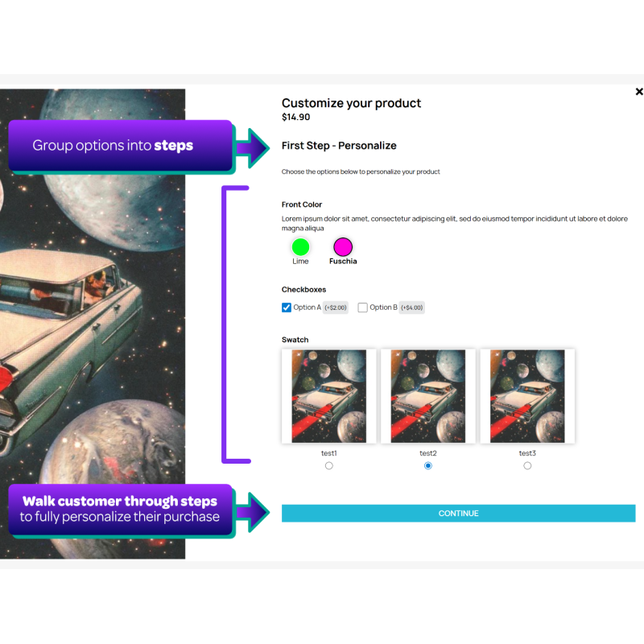Select the Fuschia color swatch
This screenshot has height=644, width=644.
343,247
